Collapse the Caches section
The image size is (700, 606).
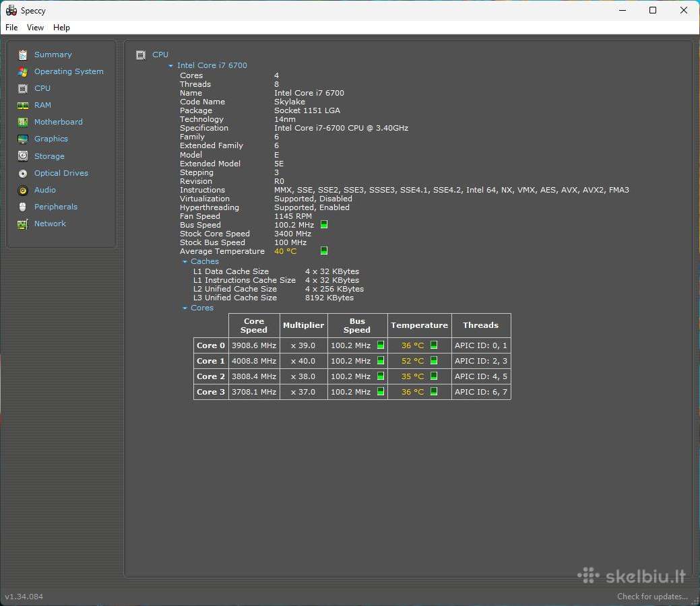(185, 261)
